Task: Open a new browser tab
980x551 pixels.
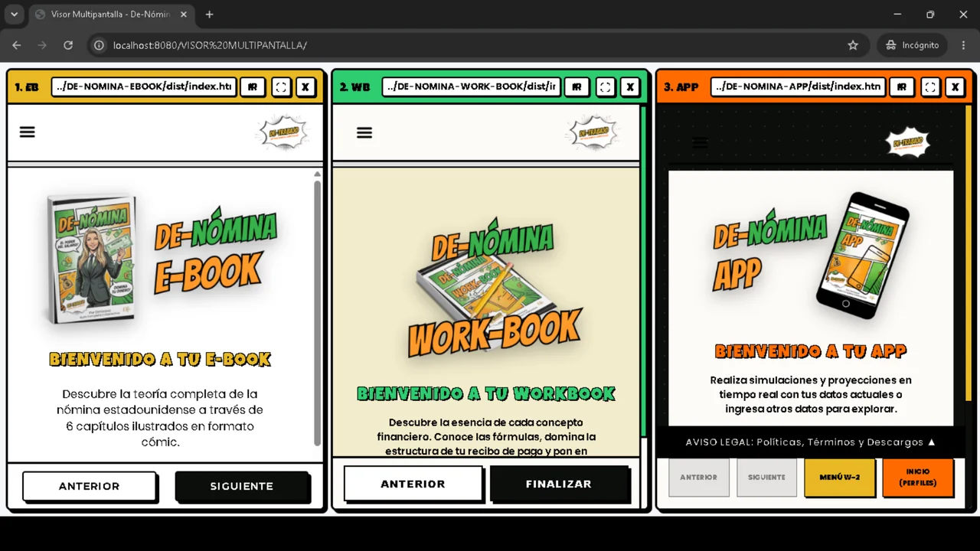Action: pos(209,15)
